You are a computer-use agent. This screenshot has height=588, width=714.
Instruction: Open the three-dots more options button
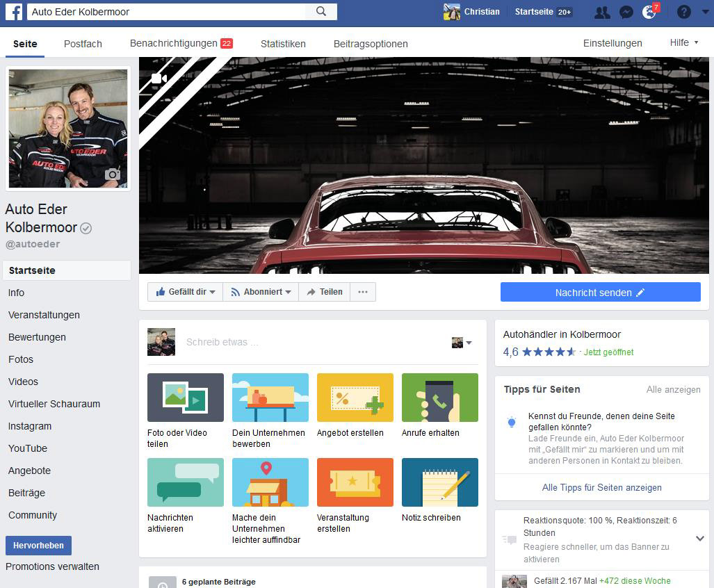pyautogui.click(x=363, y=292)
